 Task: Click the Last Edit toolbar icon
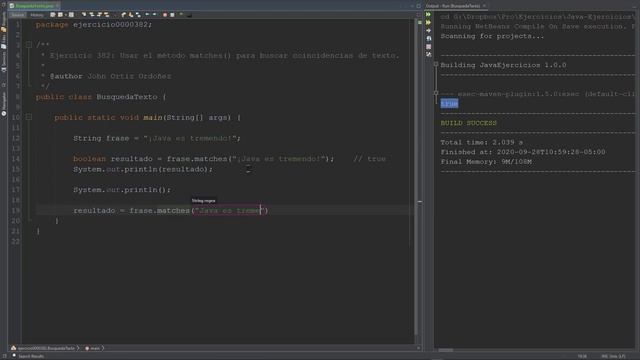(53, 15)
